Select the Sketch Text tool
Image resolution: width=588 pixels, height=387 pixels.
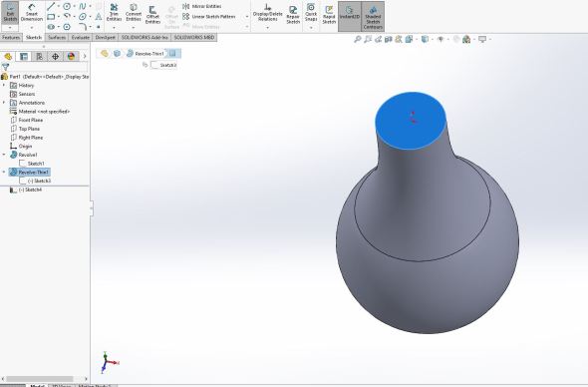click(99, 17)
